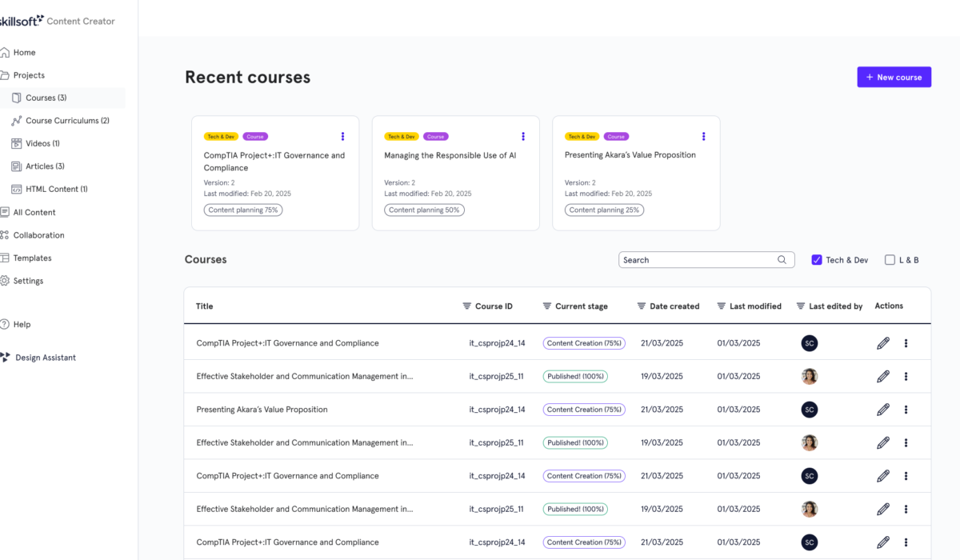The image size is (960, 560).
Task: Open Design Assistant from the sidebar
Action: click(45, 358)
